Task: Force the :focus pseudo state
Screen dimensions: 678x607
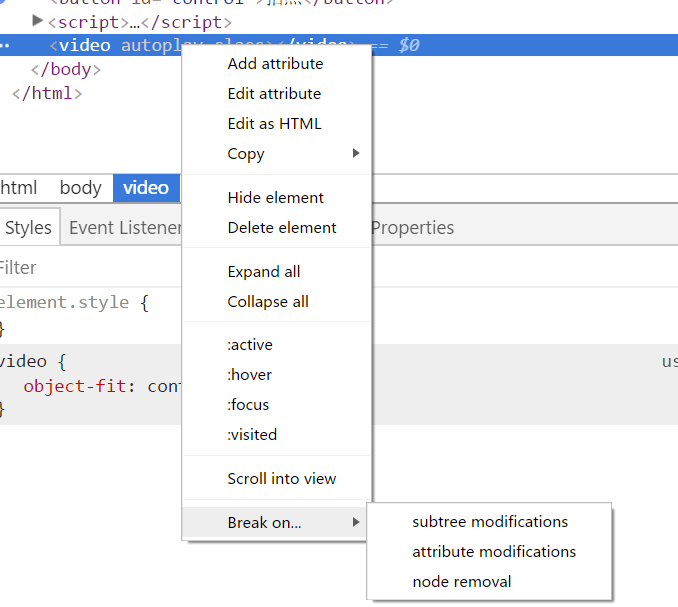Action: [248, 405]
